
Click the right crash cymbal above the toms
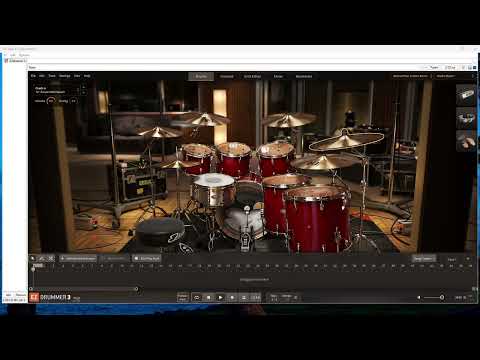[x=289, y=119]
